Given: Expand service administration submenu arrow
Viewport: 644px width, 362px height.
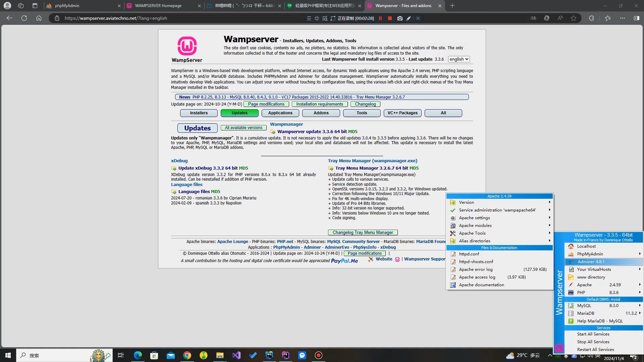Looking at the screenshot, I should [x=550, y=210].
